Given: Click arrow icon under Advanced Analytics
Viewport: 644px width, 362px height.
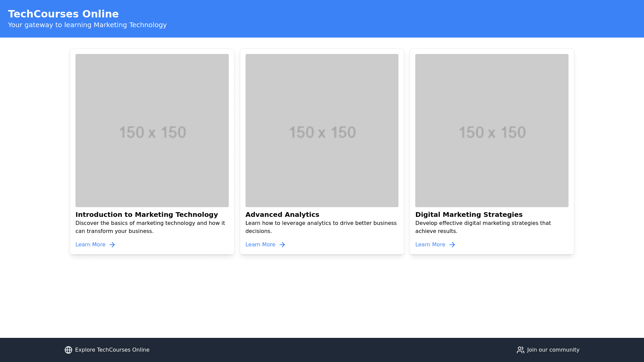Looking at the screenshot, I should 282,245.
